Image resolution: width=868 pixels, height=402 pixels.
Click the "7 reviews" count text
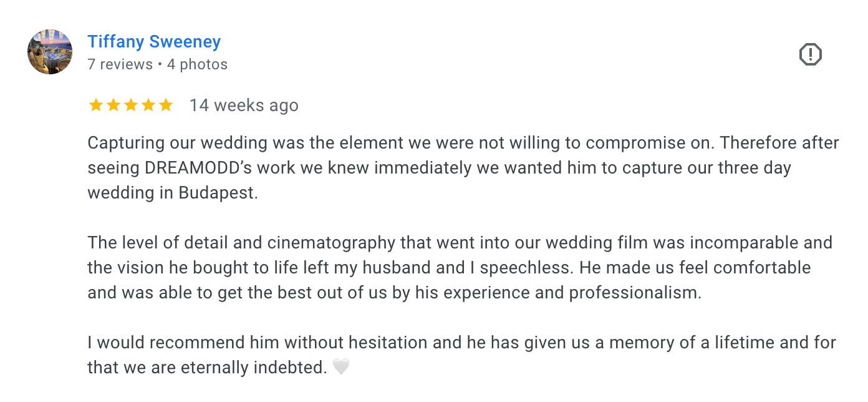(120, 64)
